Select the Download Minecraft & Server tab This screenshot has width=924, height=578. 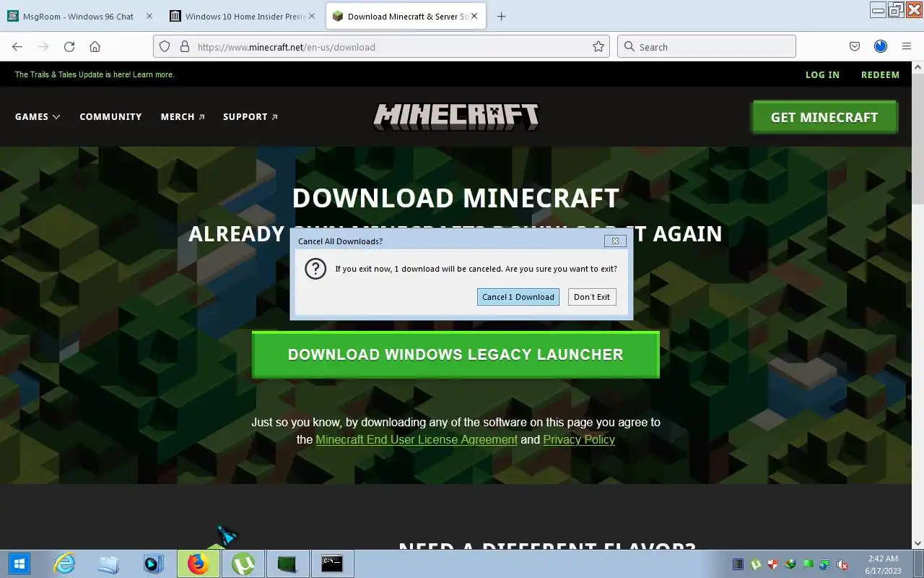[x=406, y=17]
